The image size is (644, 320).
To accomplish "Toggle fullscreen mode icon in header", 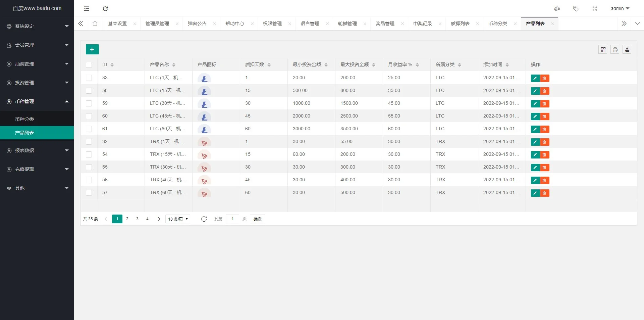I will pos(594,9).
